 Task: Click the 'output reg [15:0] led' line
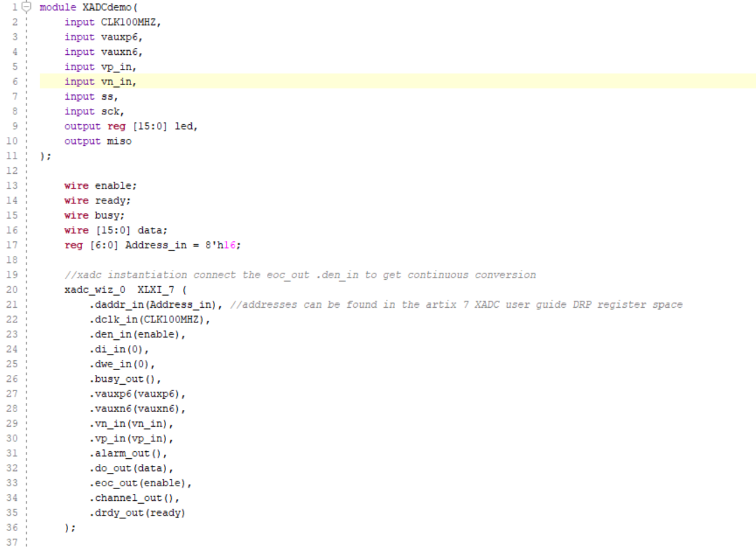coord(131,127)
